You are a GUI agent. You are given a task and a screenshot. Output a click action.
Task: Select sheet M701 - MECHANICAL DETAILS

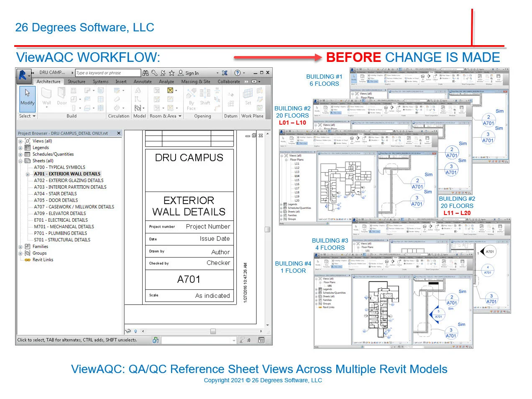(x=64, y=227)
